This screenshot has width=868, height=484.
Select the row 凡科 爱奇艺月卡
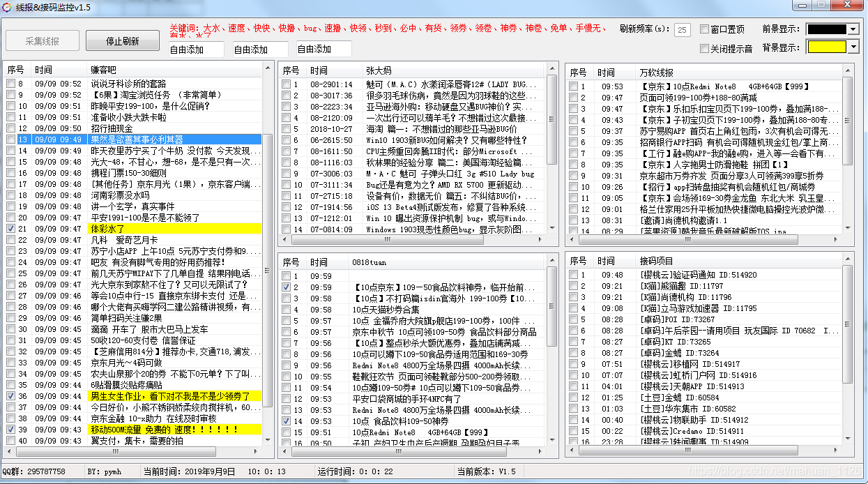133,240
